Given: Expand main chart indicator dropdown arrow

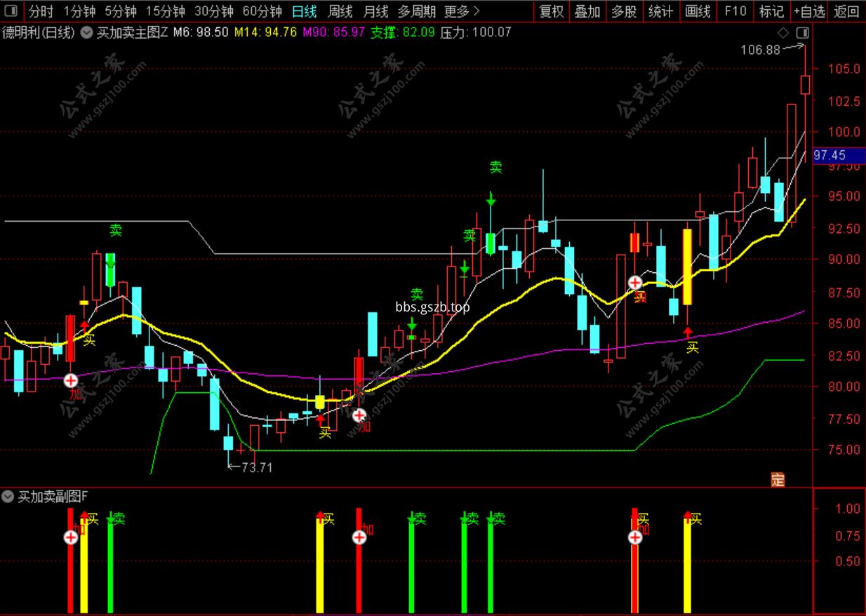Looking at the screenshot, I should [87, 32].
